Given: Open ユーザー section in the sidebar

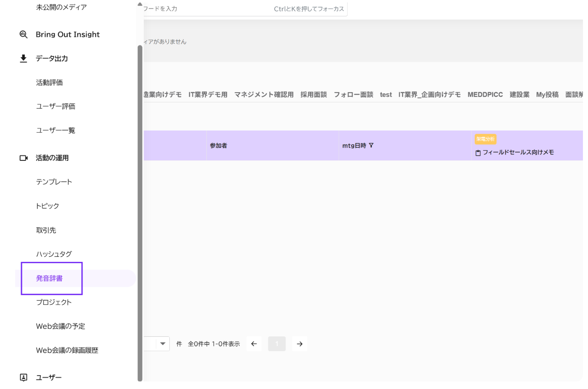Looking at the screenshot, I should 49,378.
